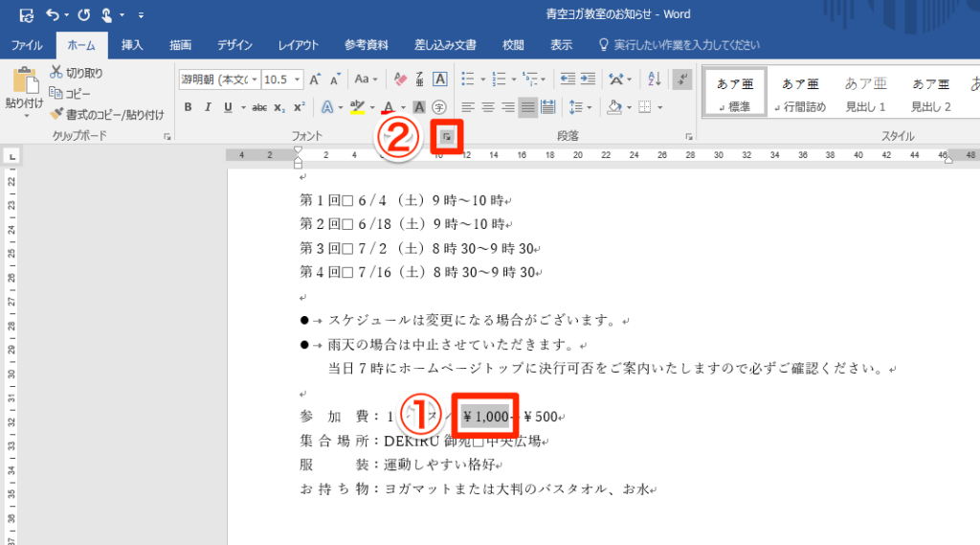Open the font size 10.5 dropdown
The width and height of the screenshot is (980, 545).
tap(282, 79)
